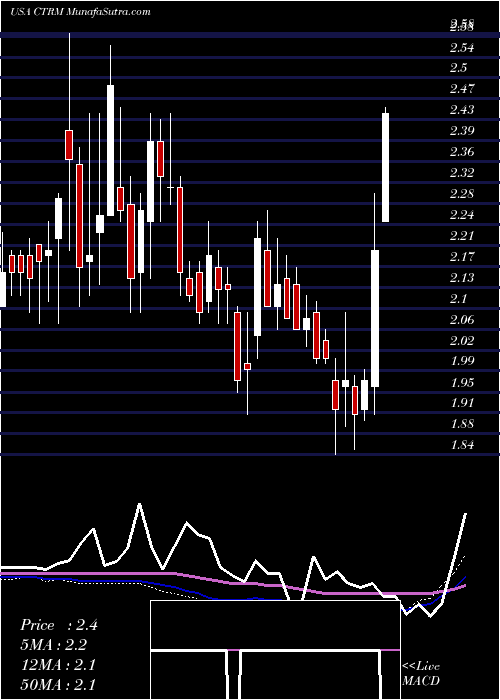Click the USA CTRM MunafaSutra.com chart title
Image resolution: width=500 pixels, height=700 pixels.
[80, 12]
